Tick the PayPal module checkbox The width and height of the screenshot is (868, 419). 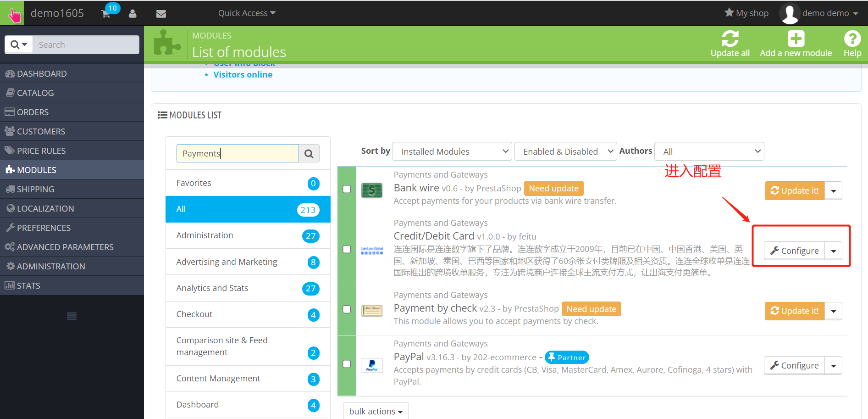[x=347, y=364]
